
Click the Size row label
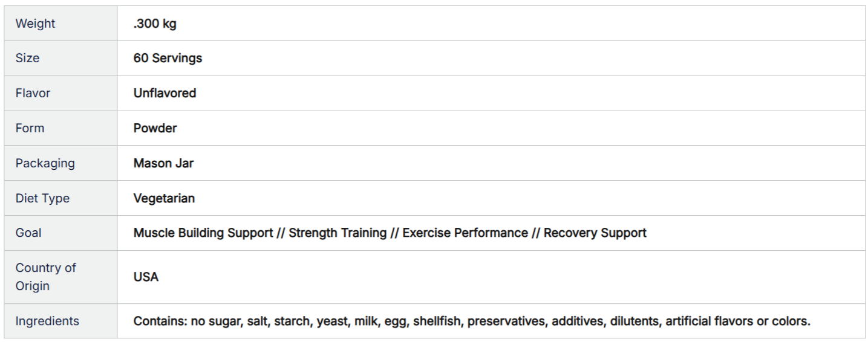tap(27, 58)
